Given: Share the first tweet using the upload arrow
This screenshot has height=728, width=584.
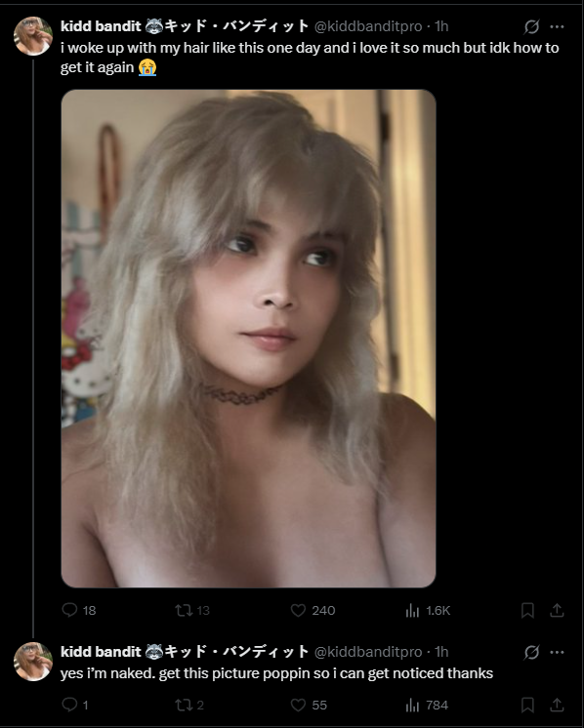Looking at the screenshot, I should click(557, 610).
